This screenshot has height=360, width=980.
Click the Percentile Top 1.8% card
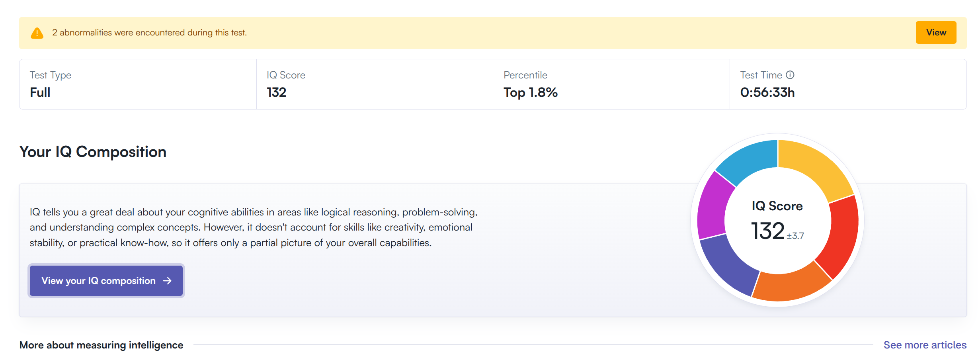click(x=611, y=84)
